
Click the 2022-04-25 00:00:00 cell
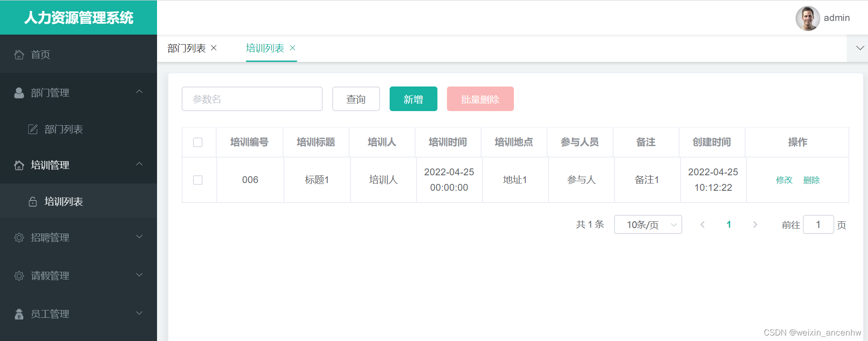[x=449, y=180]
